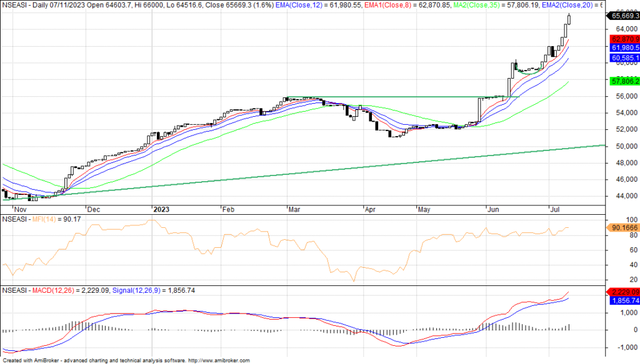Select the 65,669.3 last close price label
Screen dimensions: 640x364
623,16
